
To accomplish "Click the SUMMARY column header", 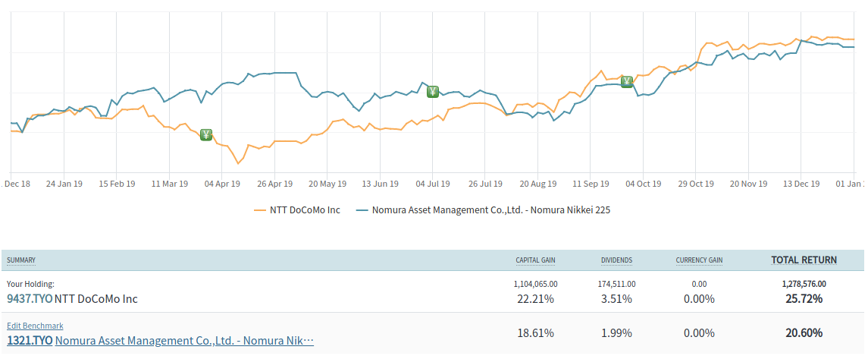I will (21, 260).
